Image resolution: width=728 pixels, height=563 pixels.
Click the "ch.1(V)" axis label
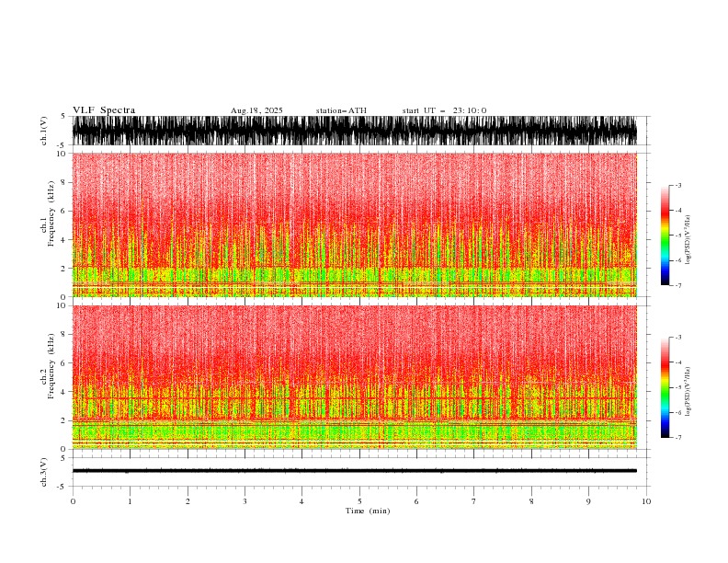[44, 131]
